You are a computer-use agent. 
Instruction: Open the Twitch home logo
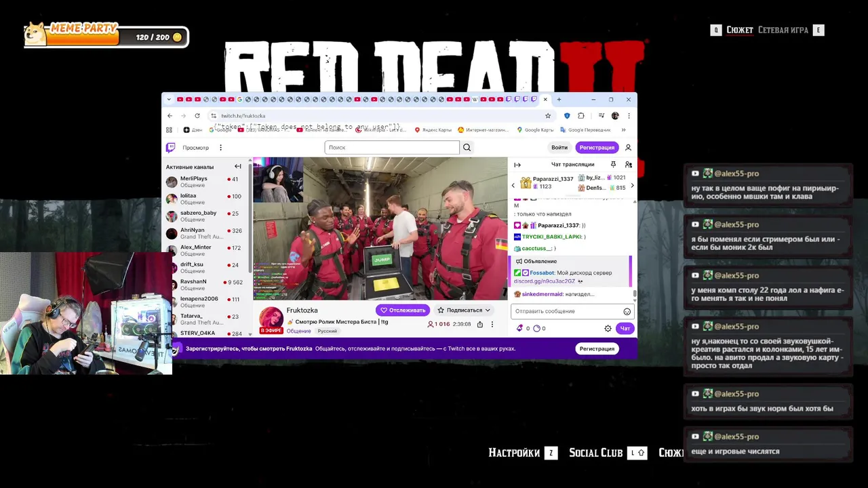[x=170, y=148]
